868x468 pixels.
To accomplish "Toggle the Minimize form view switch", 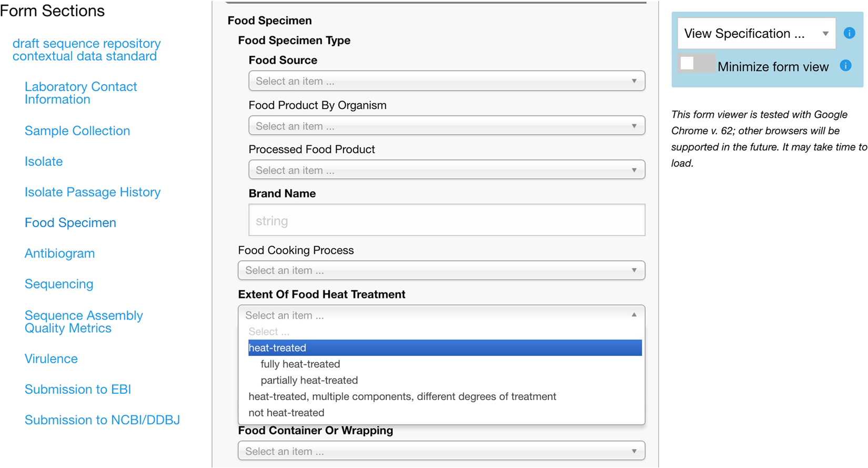I will click(696, 64).
